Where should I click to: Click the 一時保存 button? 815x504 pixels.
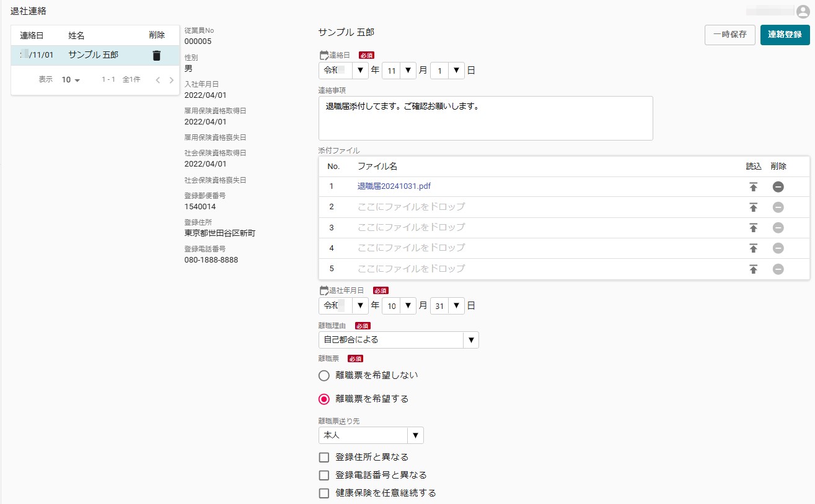pos(729,35)
